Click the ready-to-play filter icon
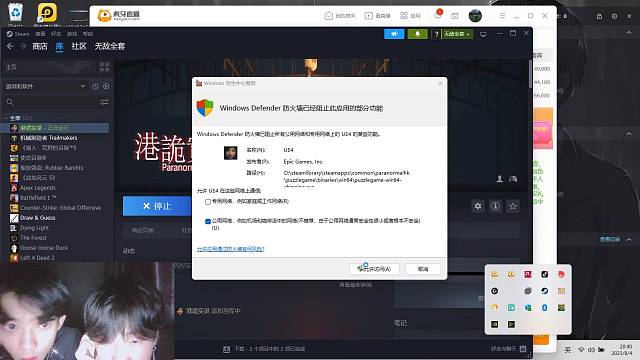The width and height of the screenshot is (640, 360). tap(106, 86)
